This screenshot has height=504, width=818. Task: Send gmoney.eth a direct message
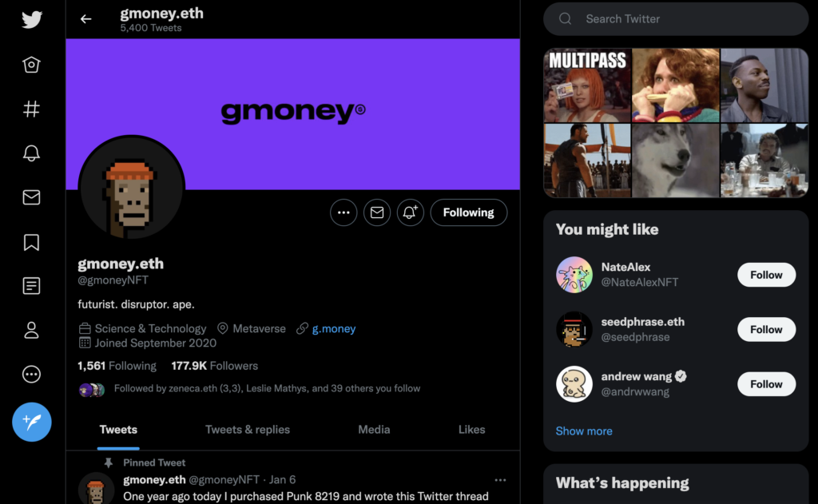[x=377, y=212]
